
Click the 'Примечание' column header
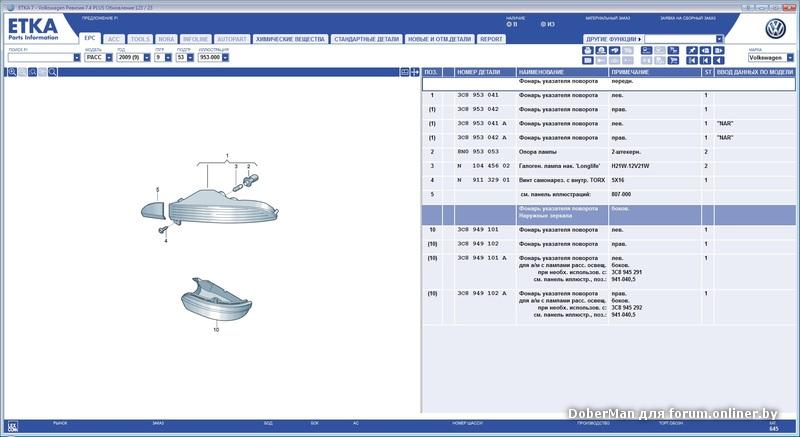655,72
